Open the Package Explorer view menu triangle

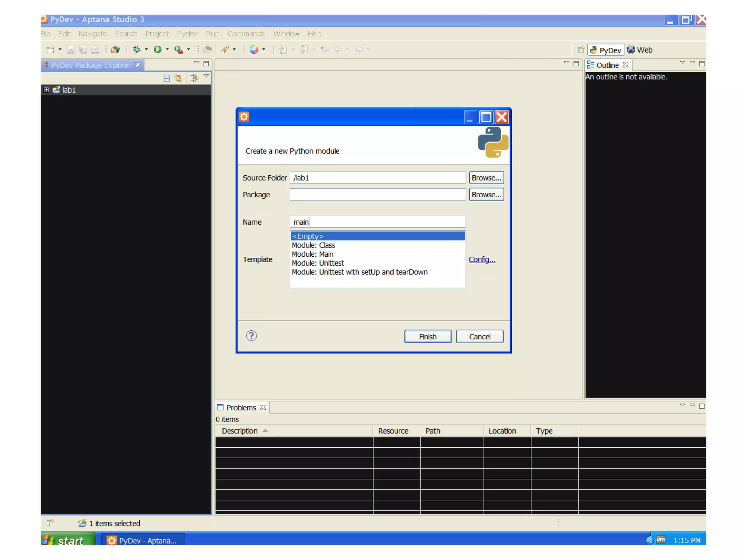point(206,76)
